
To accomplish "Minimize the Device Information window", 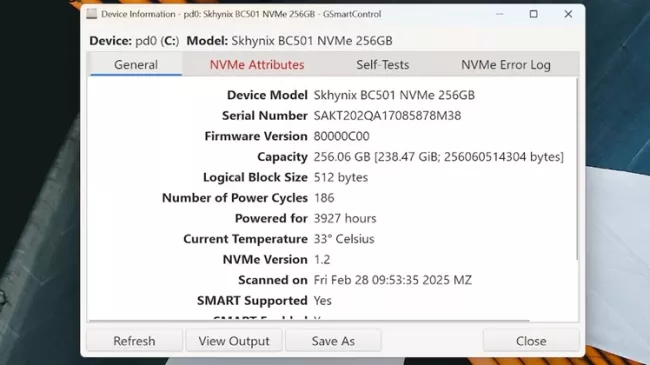I will pyautogui.click(x=500, y=14).
